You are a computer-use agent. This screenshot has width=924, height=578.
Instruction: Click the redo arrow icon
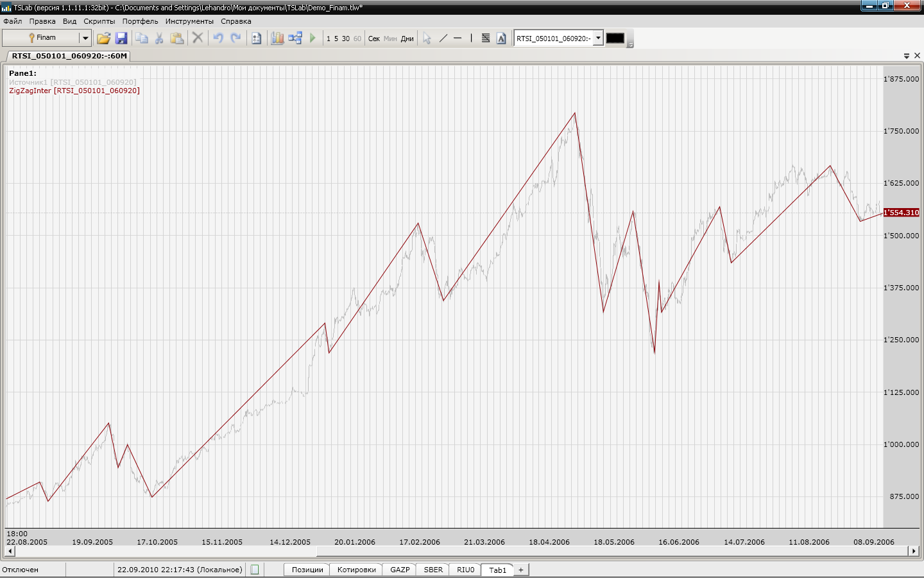[x=235, y=38]
